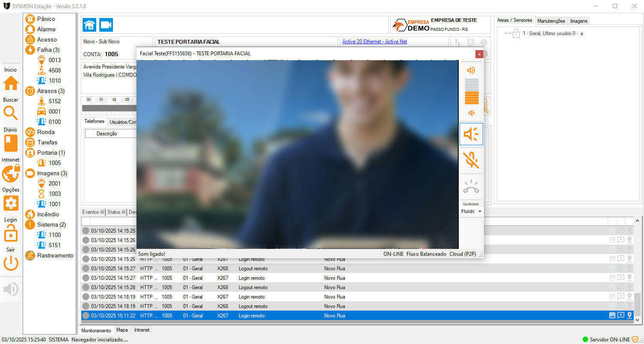Open the Diário book icon
Image resolution: width=644 pixels, height=344 pixels.
coord(11,143)
